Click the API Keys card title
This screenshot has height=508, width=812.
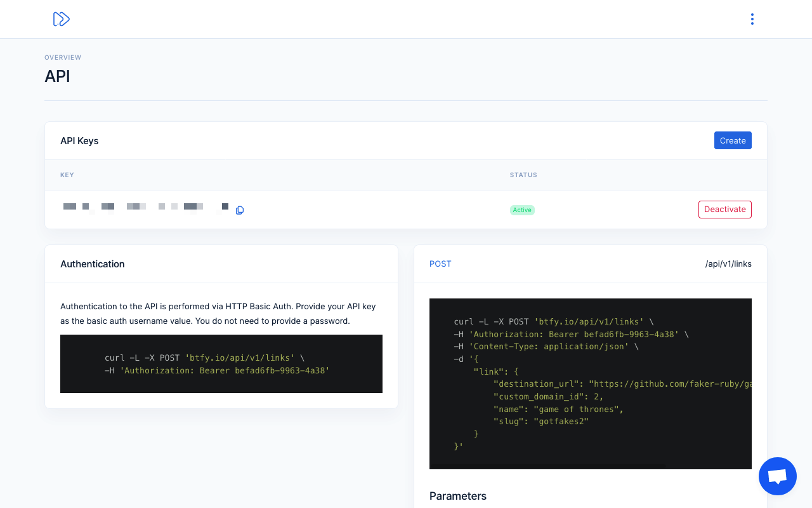tap(79, 141)
